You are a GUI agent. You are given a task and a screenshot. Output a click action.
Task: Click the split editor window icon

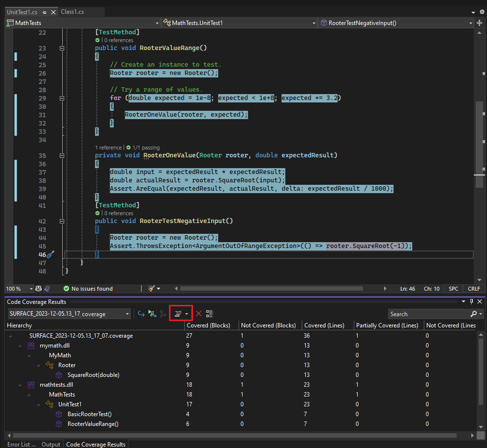point(479,23)
